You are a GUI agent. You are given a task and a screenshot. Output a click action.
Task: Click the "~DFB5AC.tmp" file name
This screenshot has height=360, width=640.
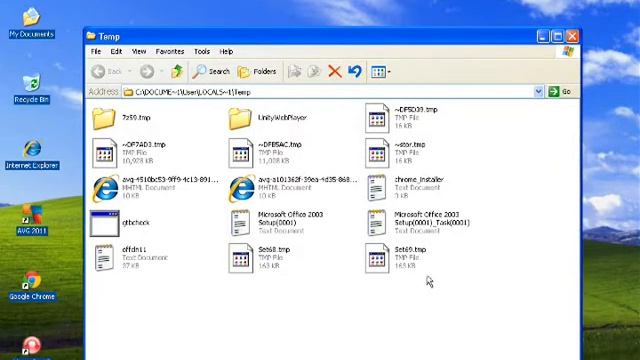[280, 144]
